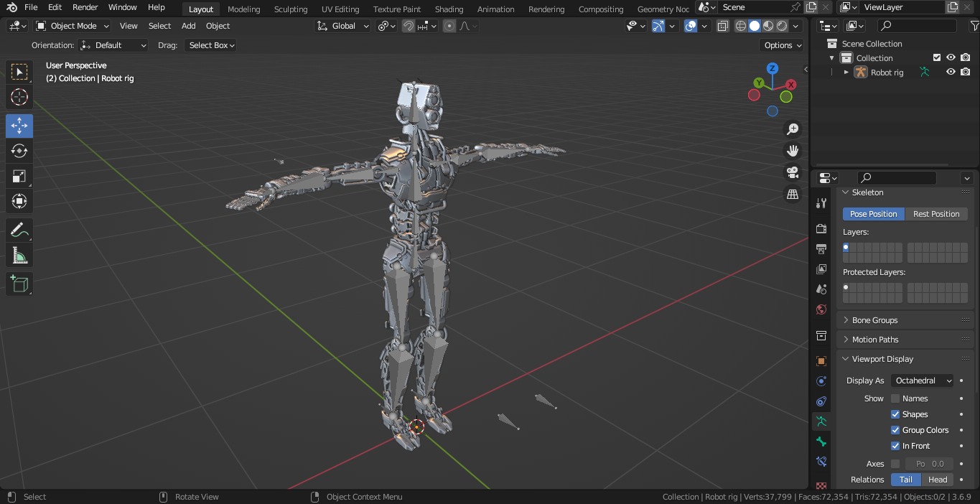Open the Object Mode dropdown
Viewport: 980px width, 504px height.
coord(73,26)
